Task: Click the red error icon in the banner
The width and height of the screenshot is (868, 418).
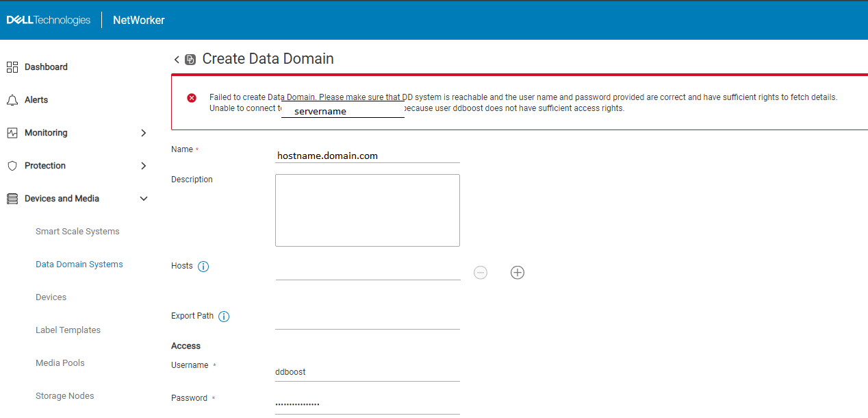Action: pos(192,97)
